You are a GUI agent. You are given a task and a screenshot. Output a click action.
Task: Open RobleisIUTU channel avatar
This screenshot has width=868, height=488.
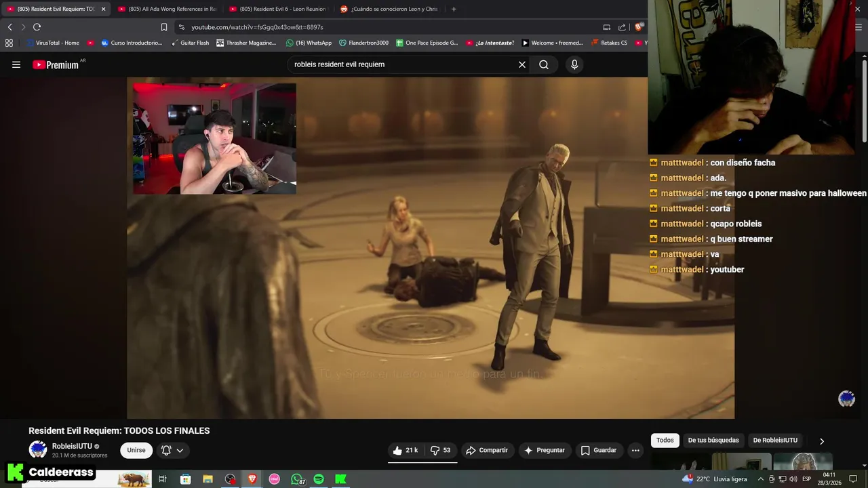coord(38,449)
